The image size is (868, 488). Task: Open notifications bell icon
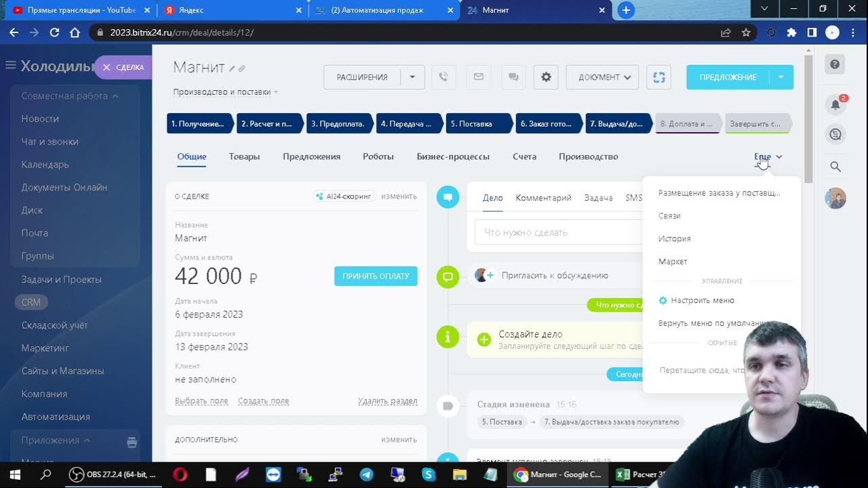point(835,104)
